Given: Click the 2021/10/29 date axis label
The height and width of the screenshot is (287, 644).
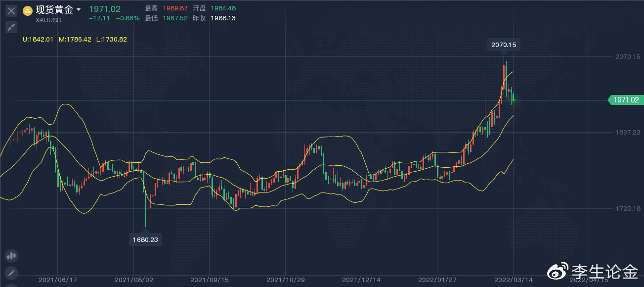Looking at the screenshot, I should (x=286, y=280).
